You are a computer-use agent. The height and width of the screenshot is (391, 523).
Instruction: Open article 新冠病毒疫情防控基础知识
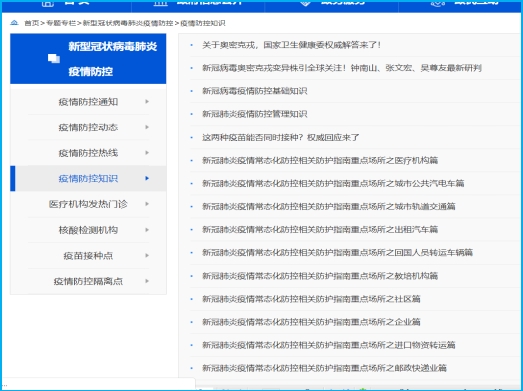coord(254,91)
